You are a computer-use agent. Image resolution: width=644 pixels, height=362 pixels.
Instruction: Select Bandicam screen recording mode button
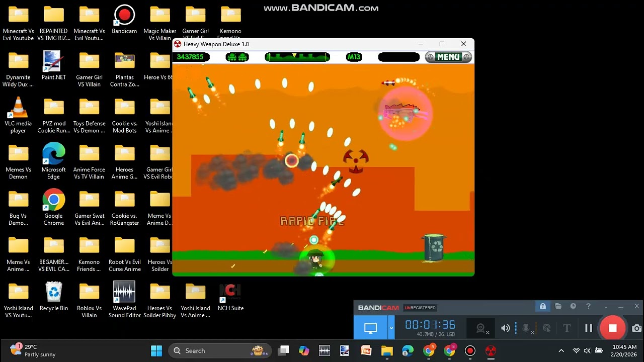click(371, 328)
